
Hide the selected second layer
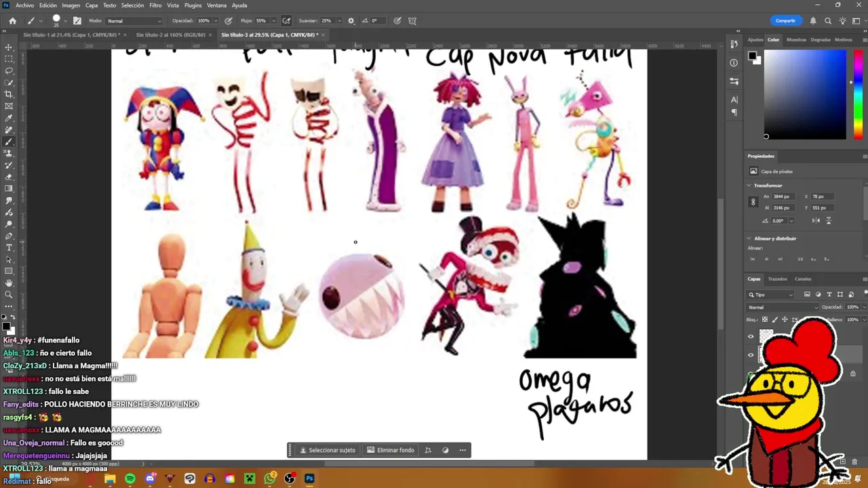click(x=751, y=354)
